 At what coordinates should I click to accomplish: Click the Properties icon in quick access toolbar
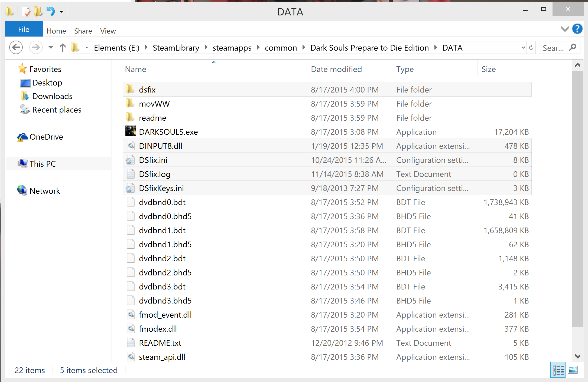click(x=26, y=11)
